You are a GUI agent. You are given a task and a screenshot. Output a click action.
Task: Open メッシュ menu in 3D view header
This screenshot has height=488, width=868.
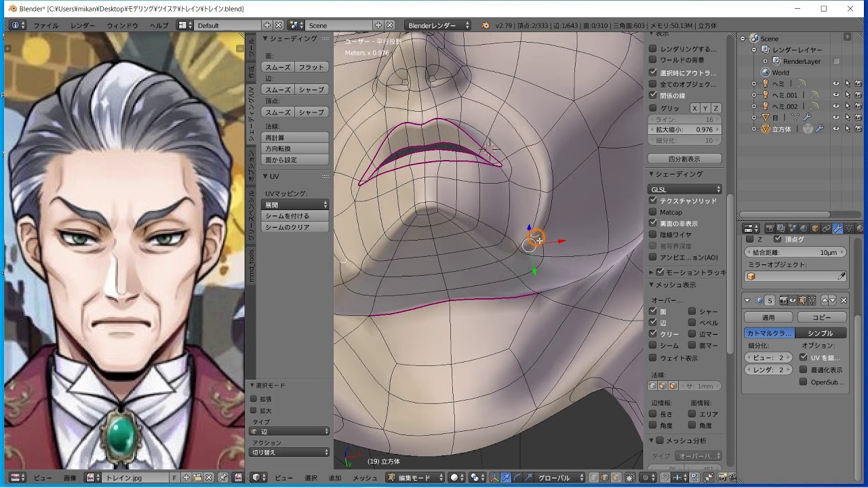pyautogui.click(x=365, y=478)
